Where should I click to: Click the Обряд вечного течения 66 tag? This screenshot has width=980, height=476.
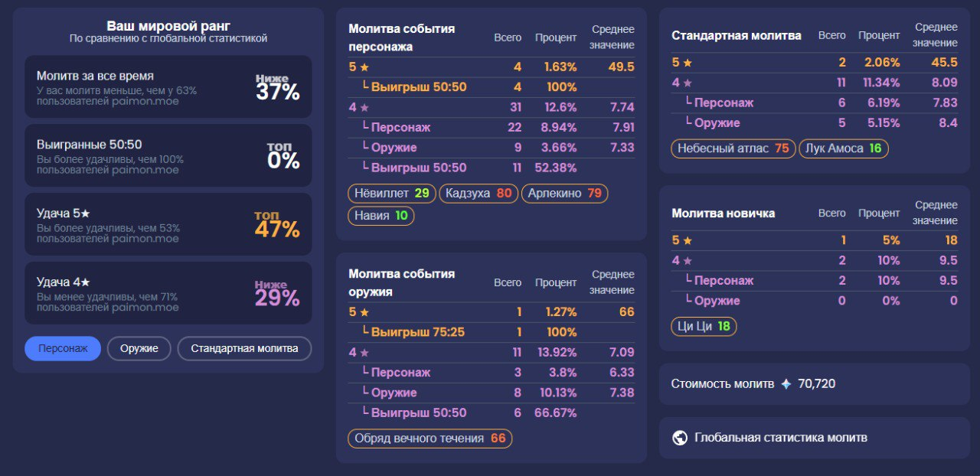430,439
